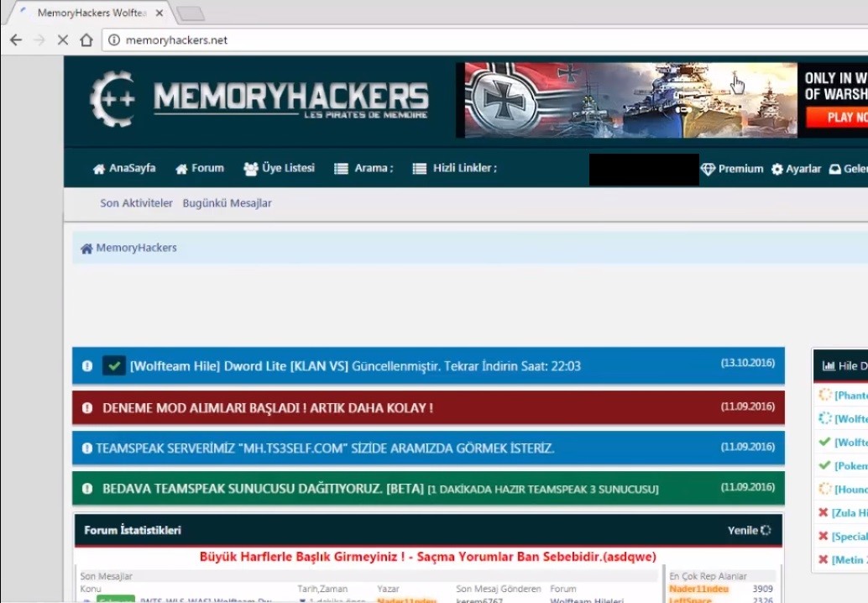This screenshot has width=868, height=603.
Task: Open the Premium diamond link
Action: [732, 169]
